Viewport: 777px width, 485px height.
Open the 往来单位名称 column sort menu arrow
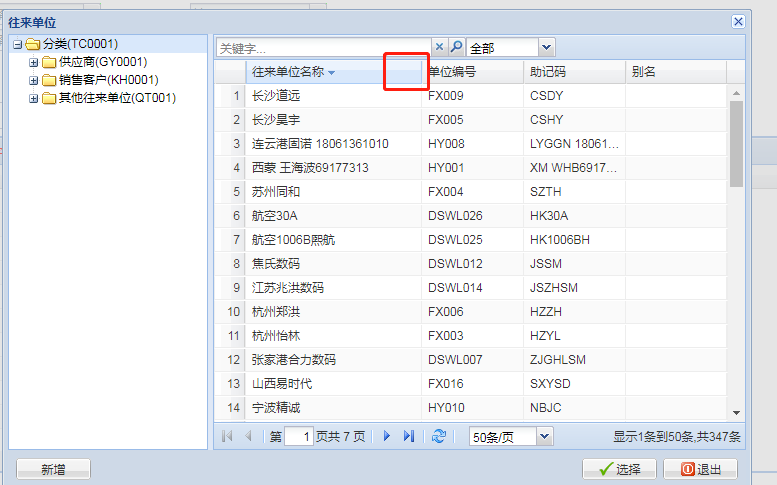coord(332,73)
